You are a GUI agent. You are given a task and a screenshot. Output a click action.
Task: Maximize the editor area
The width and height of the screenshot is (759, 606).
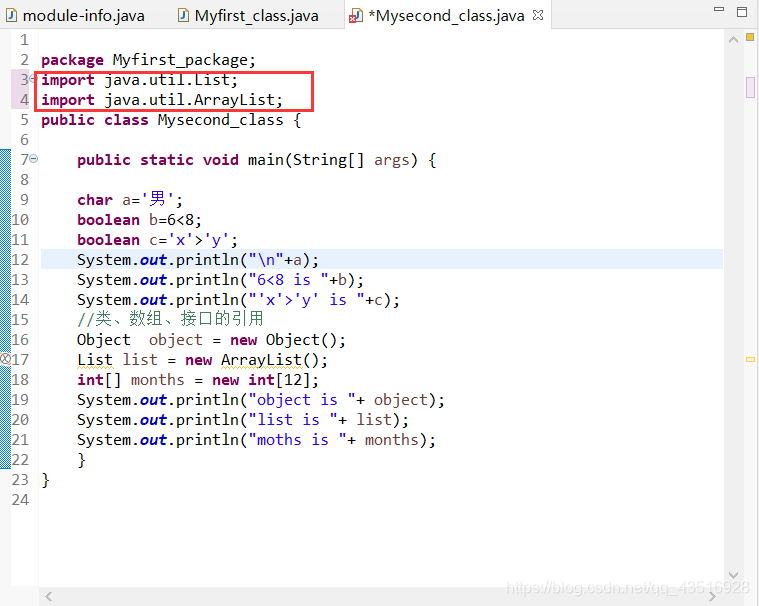pyautogui.click(x=742, y=12)
